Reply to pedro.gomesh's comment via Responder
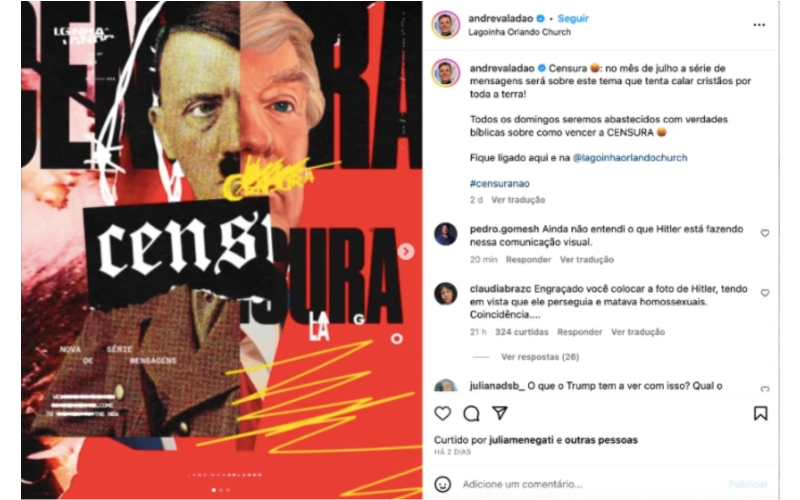The width and height of the screenshot is (800, 500). tap(528, 259)
